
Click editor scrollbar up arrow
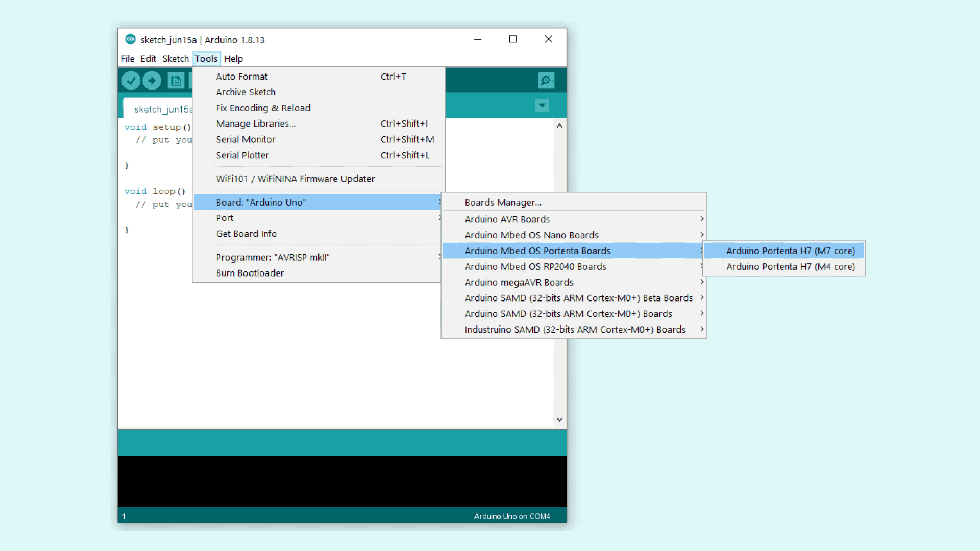559,126
